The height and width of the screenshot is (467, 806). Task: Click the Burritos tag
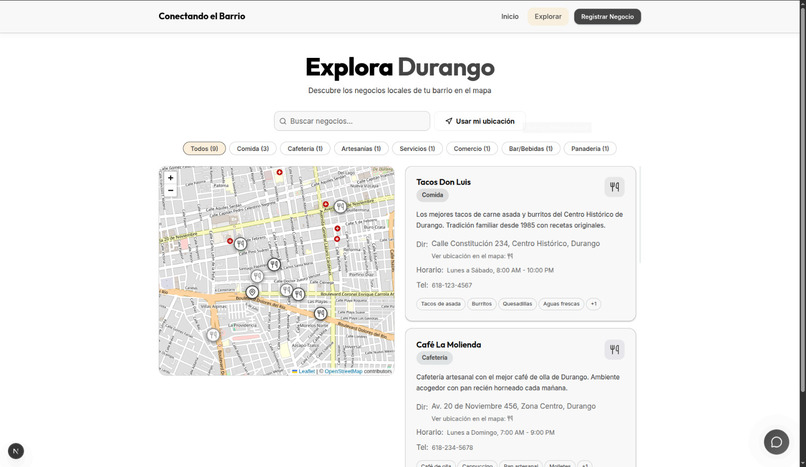pyautogui.click(x=482, y=304)
